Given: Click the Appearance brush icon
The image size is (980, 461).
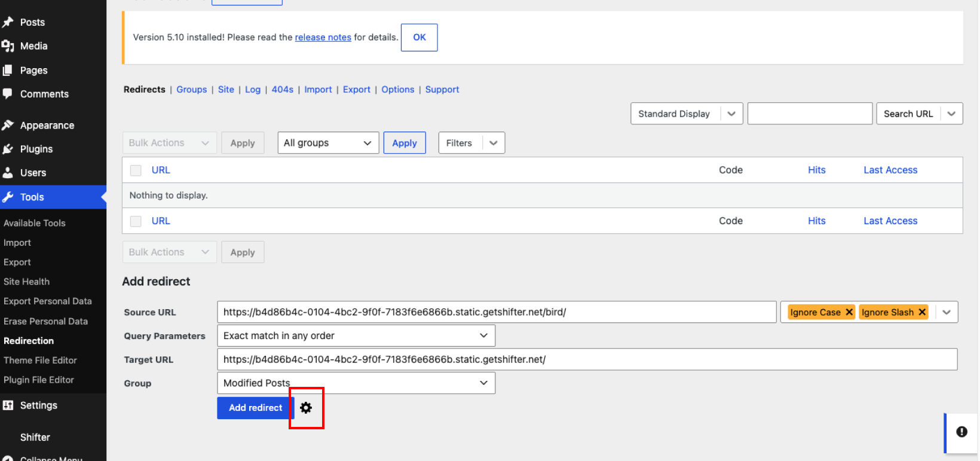Looking at the screenshot, I should [x=8, y=125].
